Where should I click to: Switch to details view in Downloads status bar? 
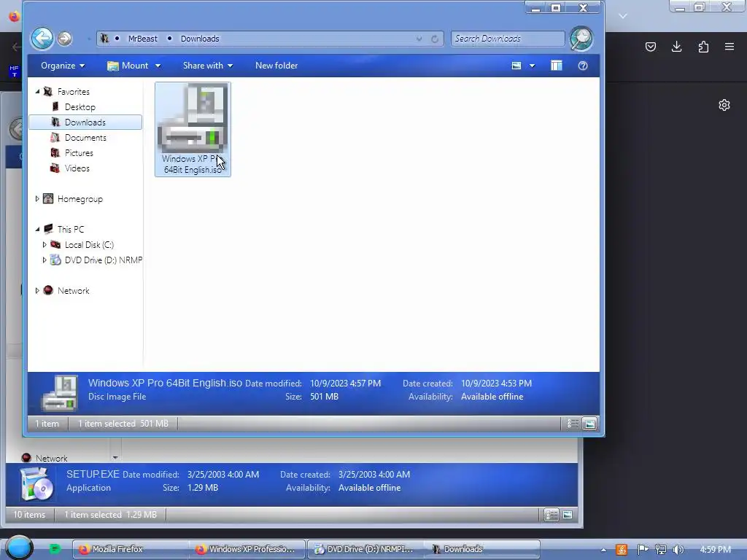pos(573,424)
